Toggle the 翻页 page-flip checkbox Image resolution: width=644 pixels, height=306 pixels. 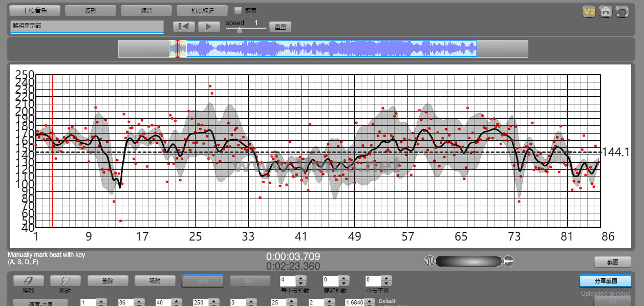pyautogui.click(x=238, y=10)
